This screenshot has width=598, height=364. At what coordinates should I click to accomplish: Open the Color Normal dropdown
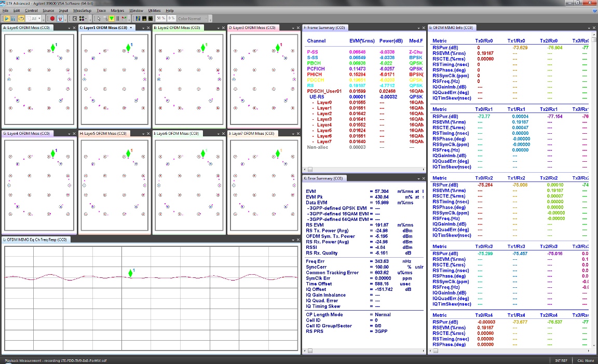click(191, 18)
